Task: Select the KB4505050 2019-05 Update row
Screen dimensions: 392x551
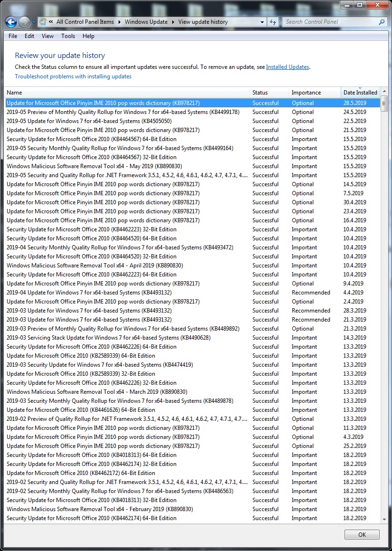Action: point(192,121)
